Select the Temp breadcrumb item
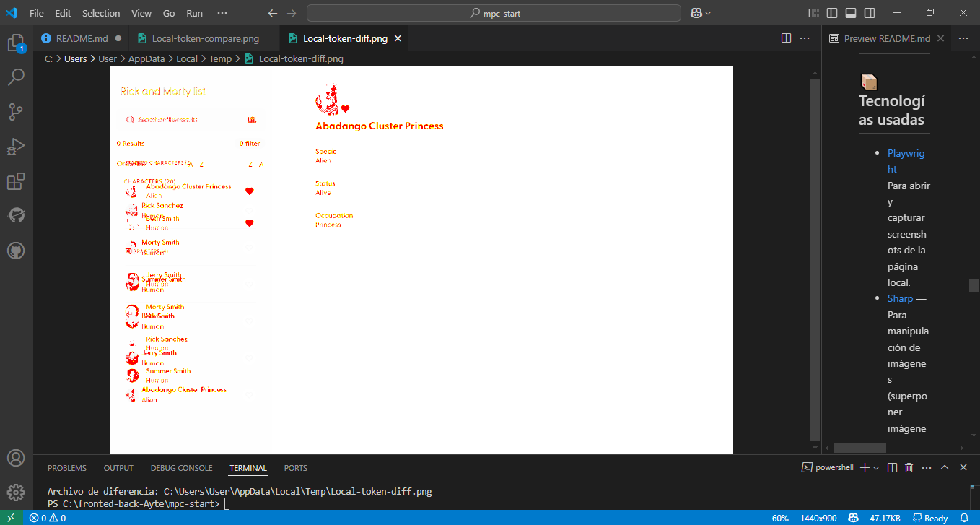 pos(220,58)
